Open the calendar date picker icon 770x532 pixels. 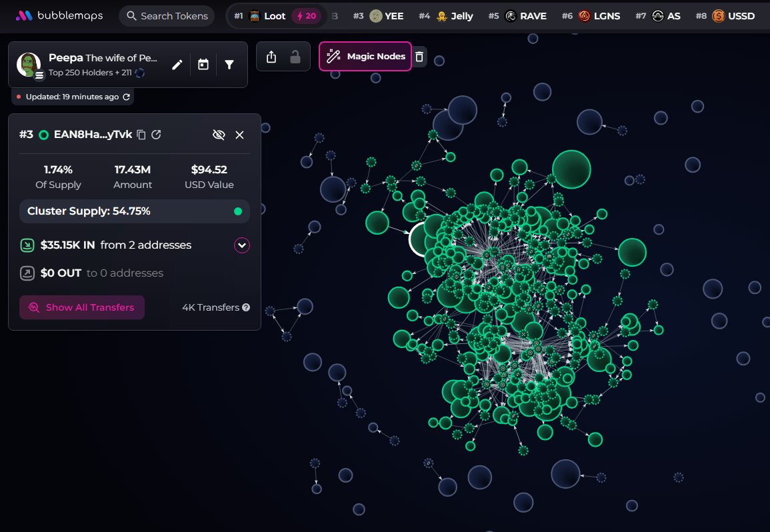click(203, 65)
